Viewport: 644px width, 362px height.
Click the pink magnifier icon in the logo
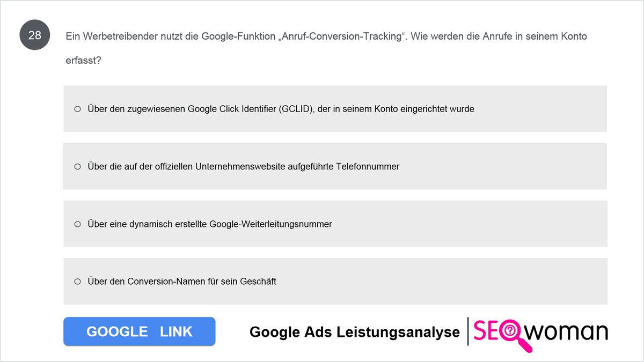tap(513, 335)
